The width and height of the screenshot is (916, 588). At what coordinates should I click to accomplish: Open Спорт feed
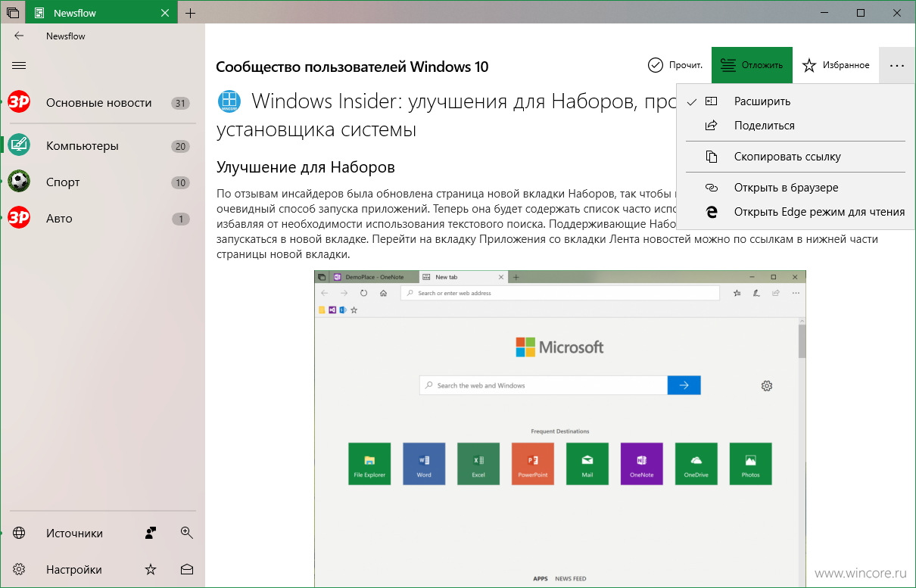pos(102,182)
